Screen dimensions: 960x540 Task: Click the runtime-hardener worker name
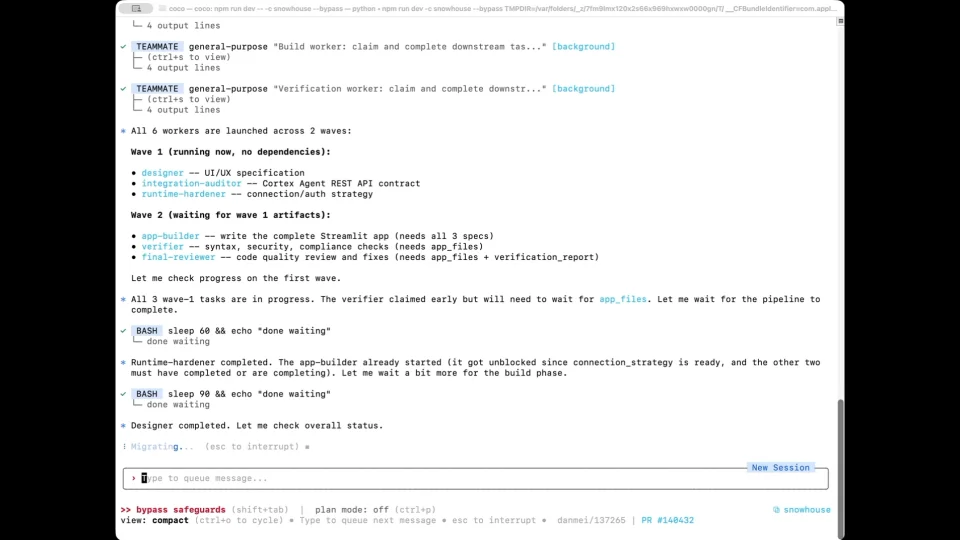[x=183, y=194]
